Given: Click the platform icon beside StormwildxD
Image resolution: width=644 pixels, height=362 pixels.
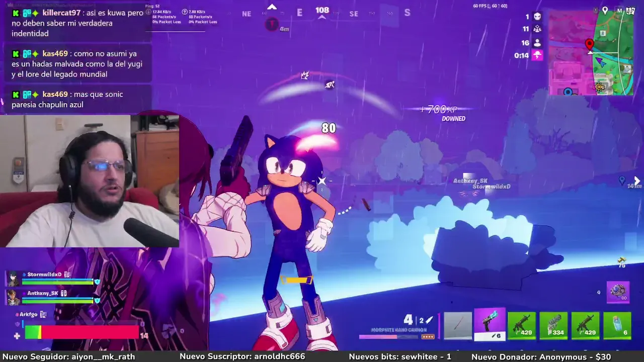Looking at the screenshot, I should [x=67, y=275].
